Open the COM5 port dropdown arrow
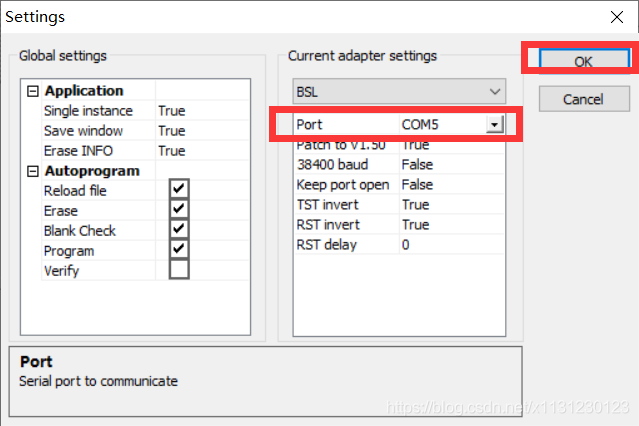Screen dimensions: 639x426 [493, 125]
